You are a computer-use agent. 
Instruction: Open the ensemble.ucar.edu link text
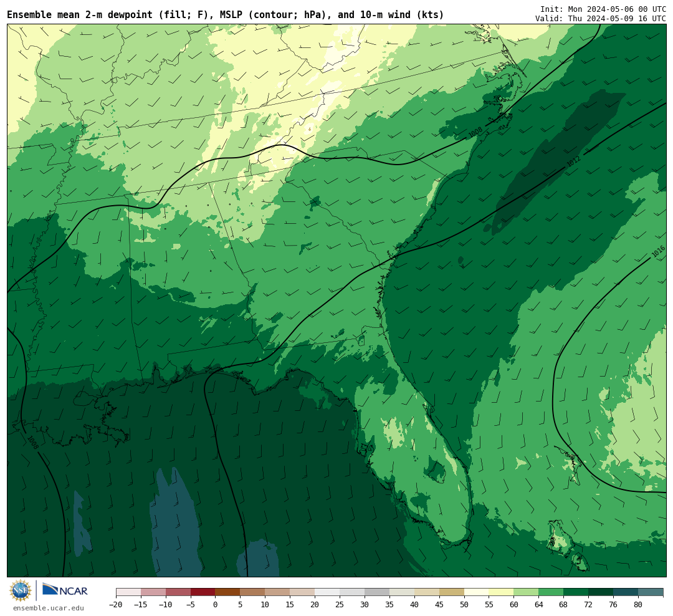tap(49, 608)
